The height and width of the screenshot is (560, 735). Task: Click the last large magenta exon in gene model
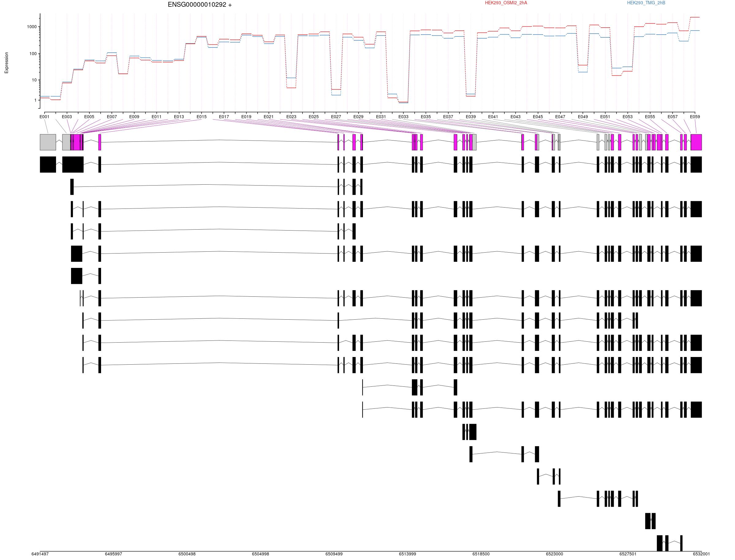tap(696, 142)
